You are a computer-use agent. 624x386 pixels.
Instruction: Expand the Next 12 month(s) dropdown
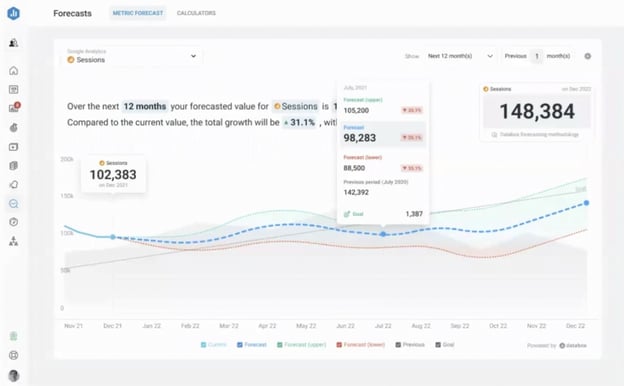point(460,56)
